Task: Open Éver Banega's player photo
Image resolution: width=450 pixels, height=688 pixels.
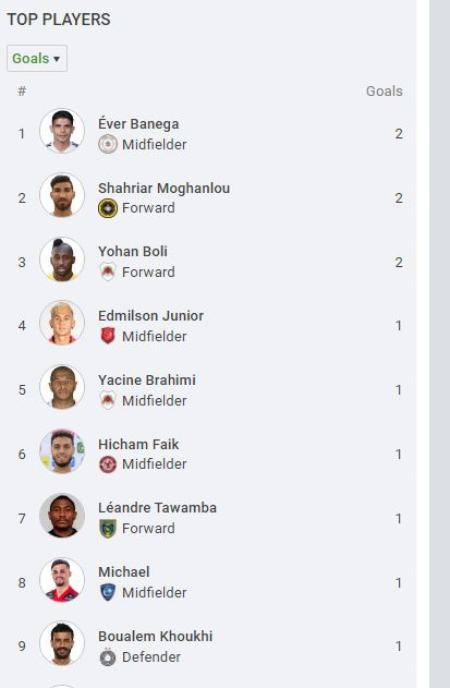Action: (x=62, y=131)
